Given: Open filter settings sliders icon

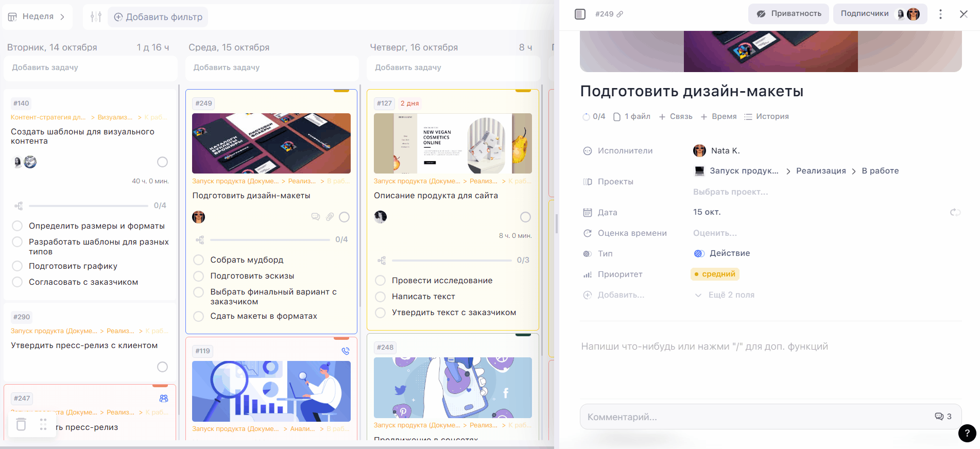Looking at the screenshot, I should 96,17.
